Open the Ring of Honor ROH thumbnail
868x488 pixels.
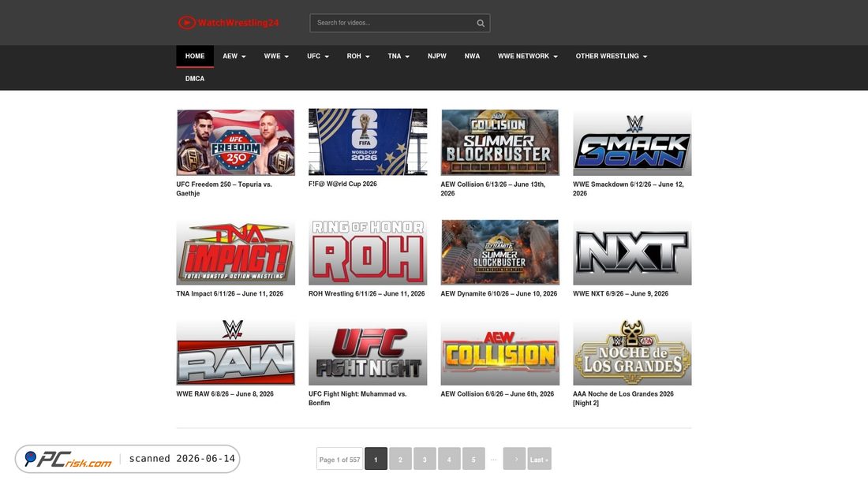click(x=368, y=251)
